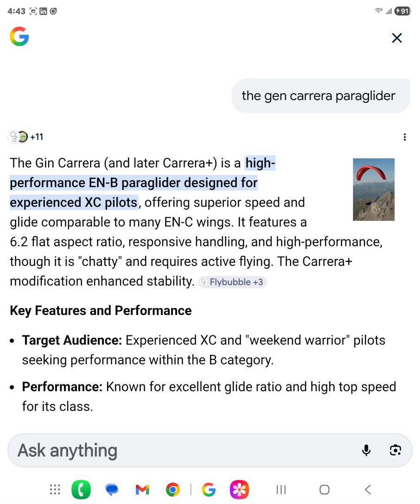Screen dimensions: 420x504
Task: Show the +11 sources list
Action: [x=26, y=137]
